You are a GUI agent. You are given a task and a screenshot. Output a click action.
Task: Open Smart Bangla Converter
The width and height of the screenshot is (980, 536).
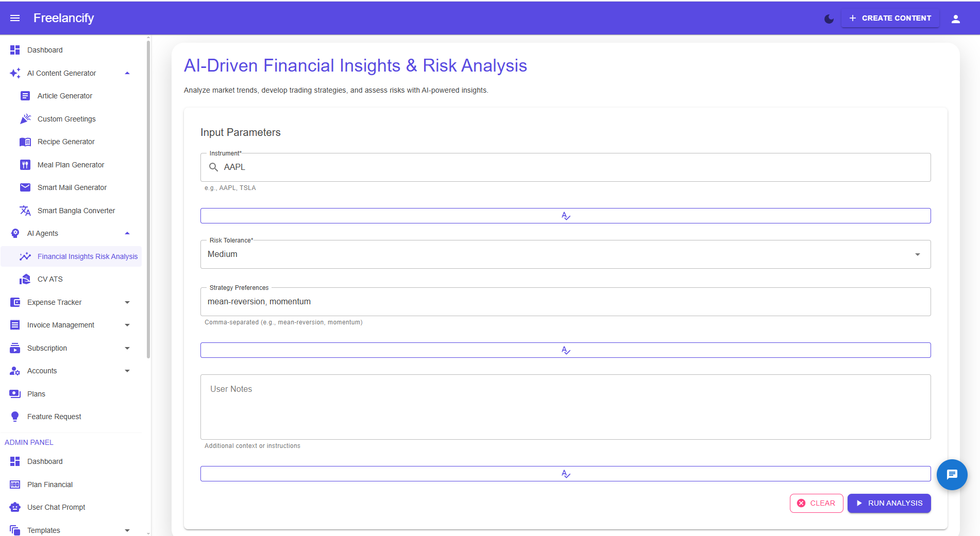click(x=71, y=211)
